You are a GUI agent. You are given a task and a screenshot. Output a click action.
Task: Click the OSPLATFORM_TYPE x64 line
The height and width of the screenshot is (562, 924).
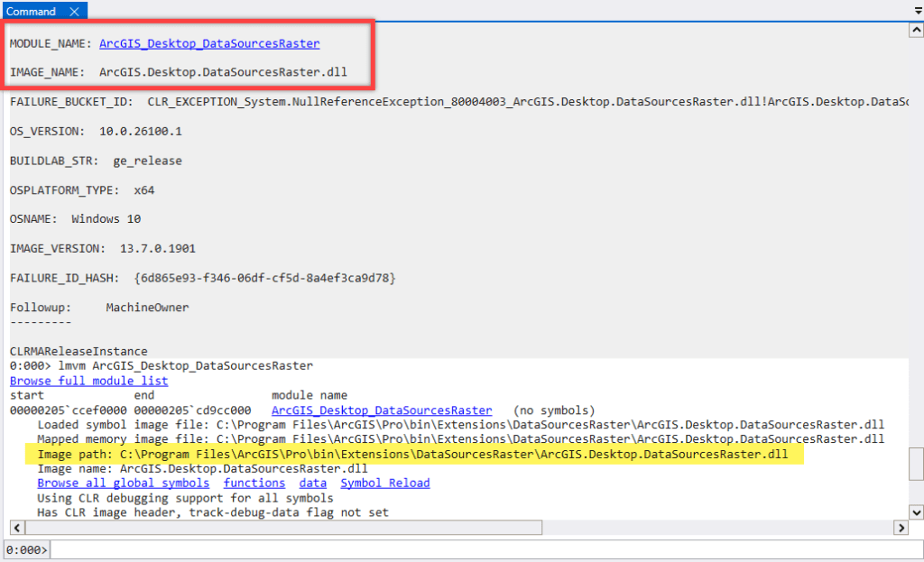tap(82, 189)
